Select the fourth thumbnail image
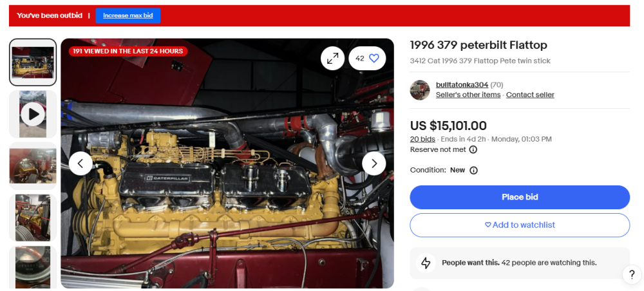The width and height of the screenshot is (644, 291). pyautogui.click(x=33, y=218)
